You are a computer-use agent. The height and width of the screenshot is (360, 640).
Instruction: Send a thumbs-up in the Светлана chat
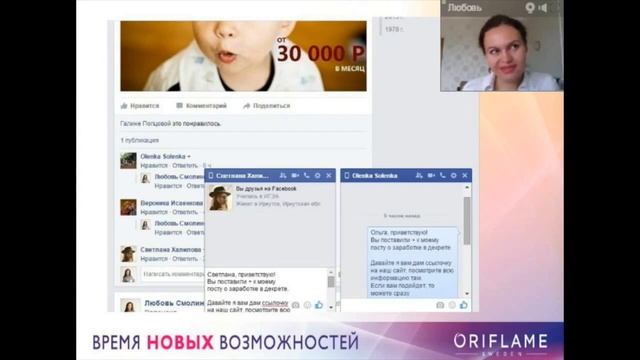click(x=319, y=305)
